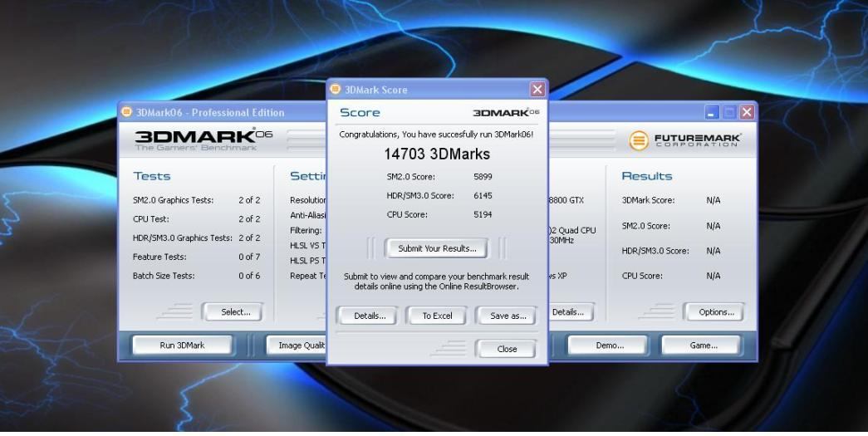
Task: Click CPU Score label in Results panel
Action: pyautogui.click(x=642, y=276)
